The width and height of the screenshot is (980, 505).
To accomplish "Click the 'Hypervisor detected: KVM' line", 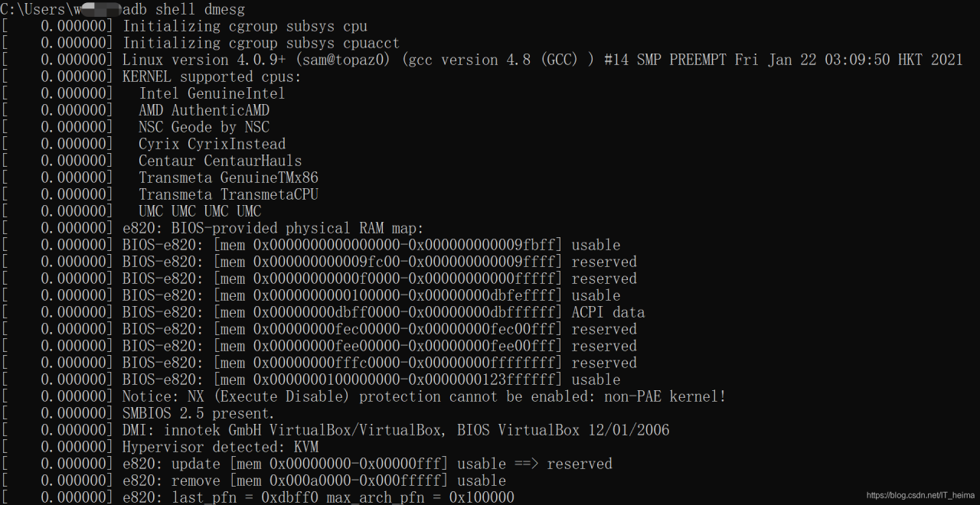I will (220, 447).
